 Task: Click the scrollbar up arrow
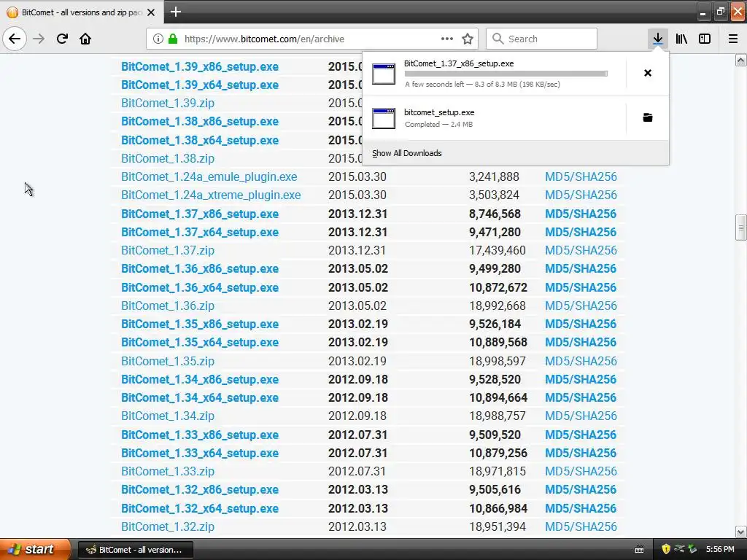pos(740,60)
